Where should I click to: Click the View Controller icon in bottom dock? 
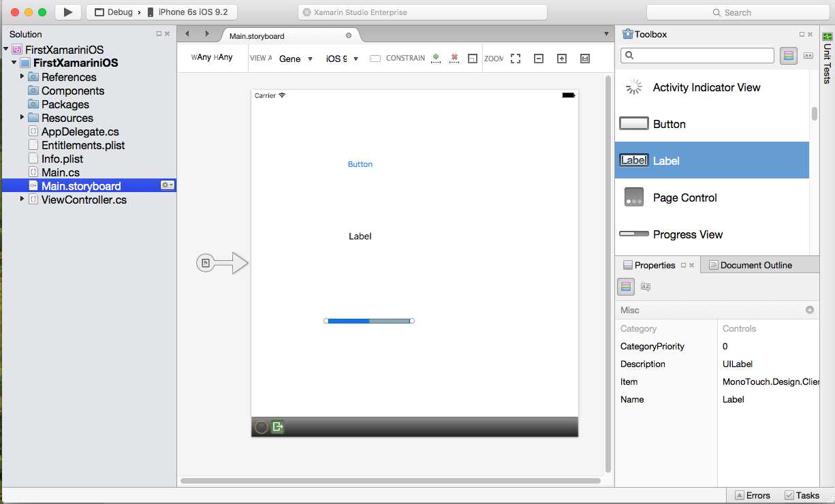(262, 427)
